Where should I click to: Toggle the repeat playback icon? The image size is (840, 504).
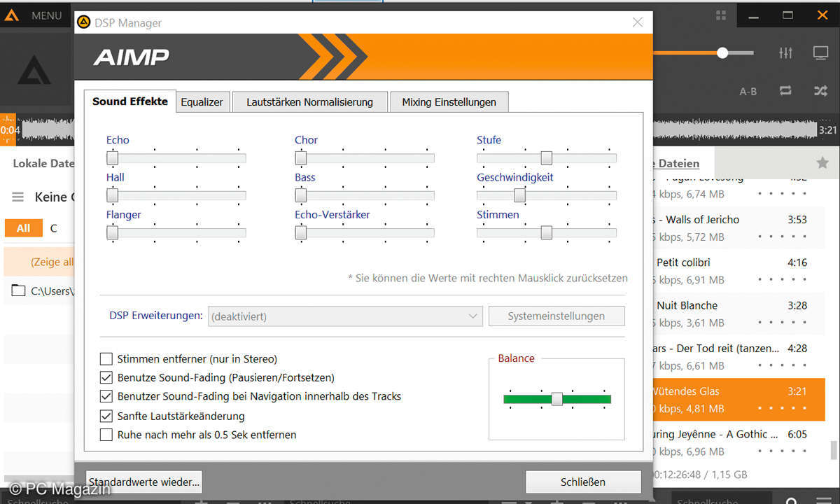[x=785, y=90]
